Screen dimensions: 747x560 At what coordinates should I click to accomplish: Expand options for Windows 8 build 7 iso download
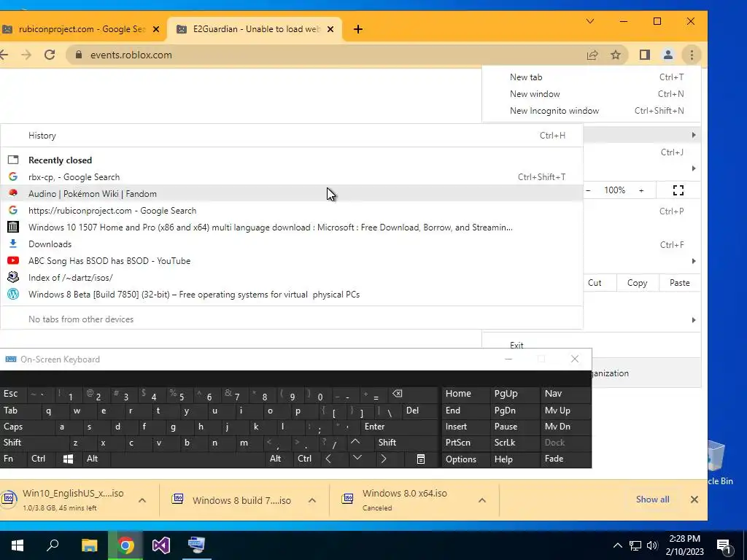[x=312, y=500]
